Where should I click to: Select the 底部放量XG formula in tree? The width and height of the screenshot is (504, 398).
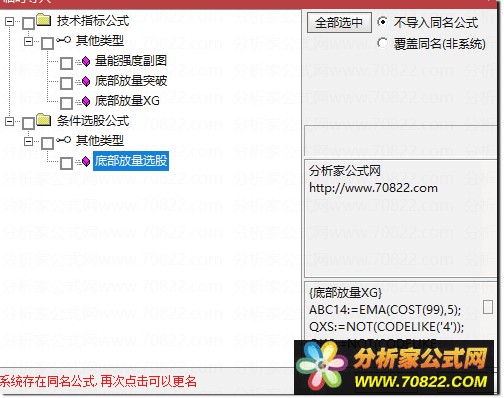pos(127,101)
